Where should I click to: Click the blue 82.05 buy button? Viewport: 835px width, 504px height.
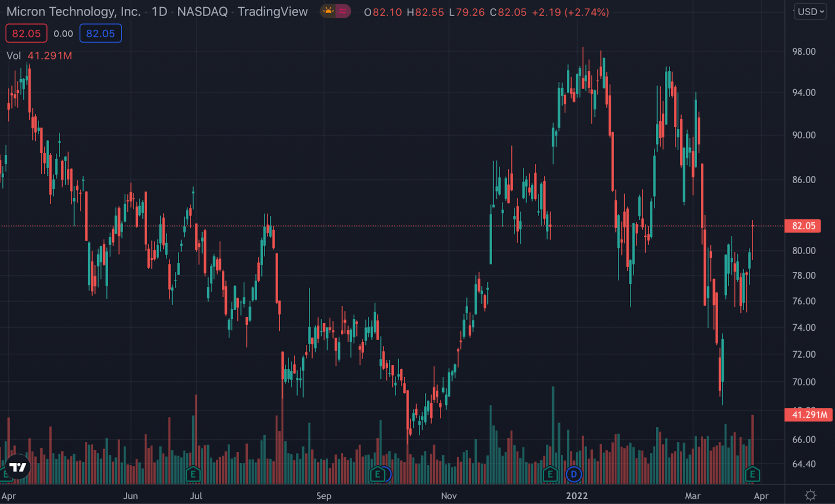[x=100, y=33]
